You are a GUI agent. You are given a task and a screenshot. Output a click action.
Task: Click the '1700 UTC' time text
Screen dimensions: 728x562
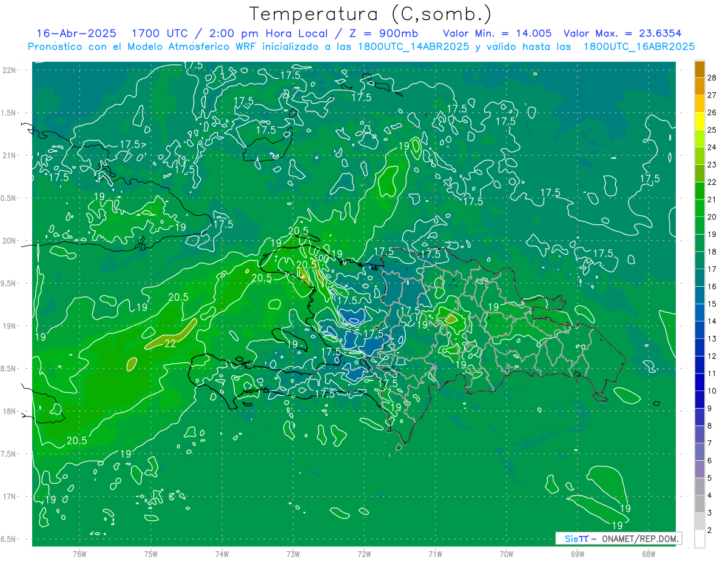pos(160,33)
